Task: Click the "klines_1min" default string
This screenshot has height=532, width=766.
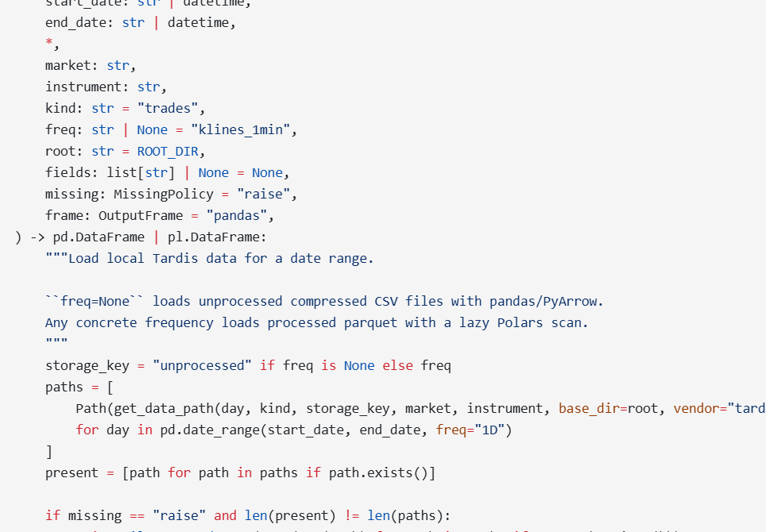Action: click(240, 130)
